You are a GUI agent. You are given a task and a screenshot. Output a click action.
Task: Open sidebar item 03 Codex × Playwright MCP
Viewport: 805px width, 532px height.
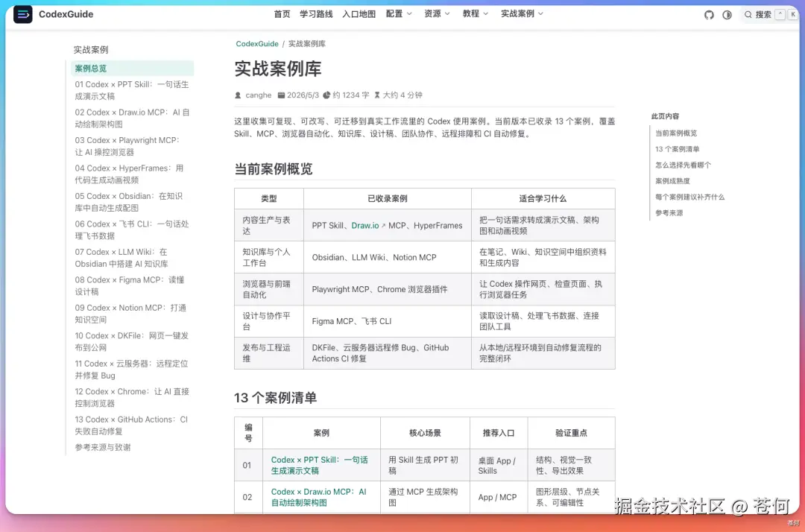click(132, 146)
